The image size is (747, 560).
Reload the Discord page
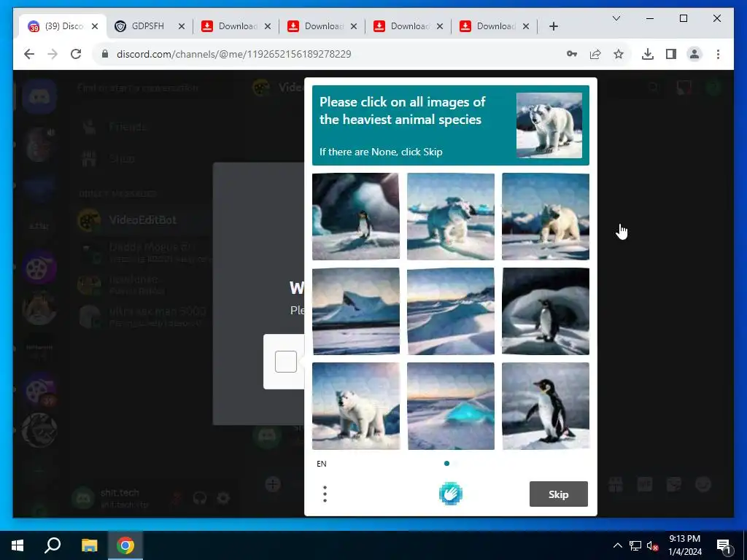[x=76, y=54]
